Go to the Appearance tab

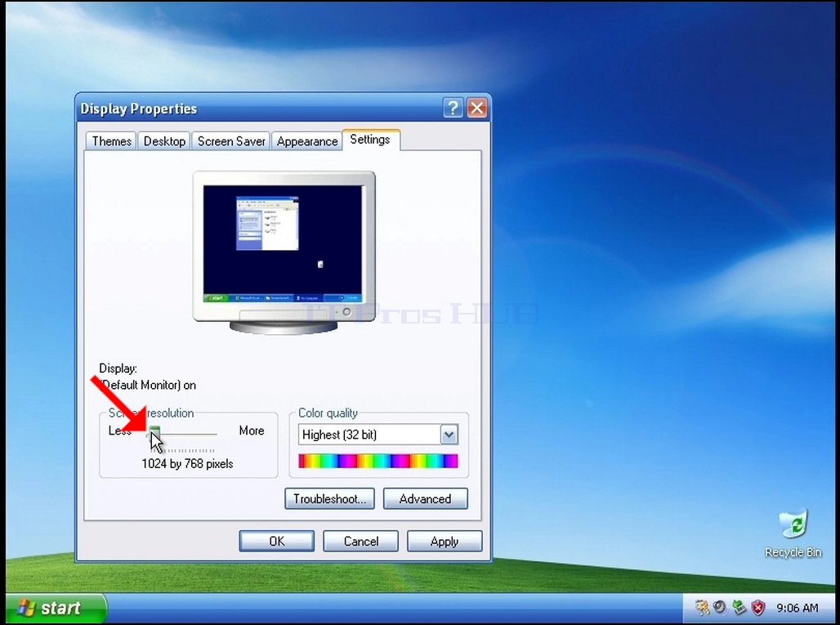click(307, 141)
